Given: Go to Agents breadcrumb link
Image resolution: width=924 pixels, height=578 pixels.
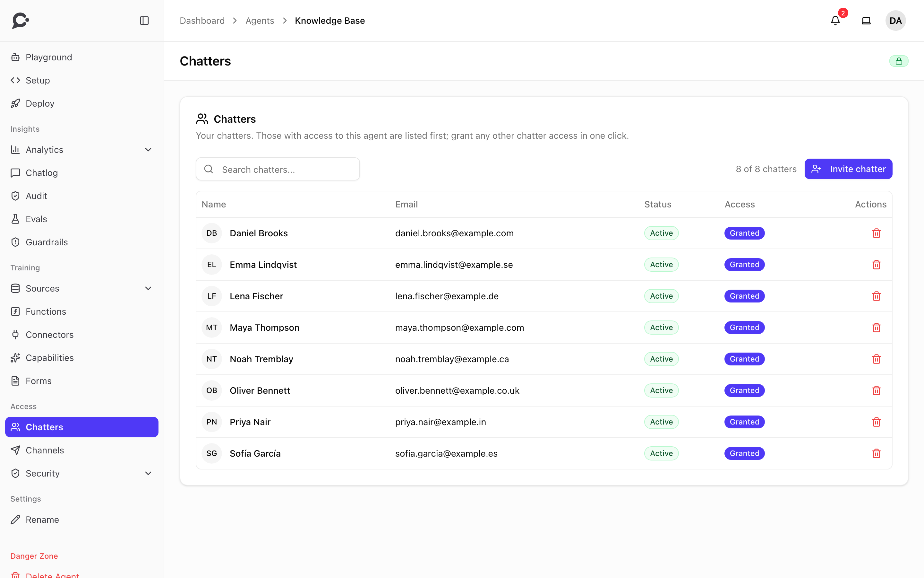Looking at the screenshot, I should (260, 21).
